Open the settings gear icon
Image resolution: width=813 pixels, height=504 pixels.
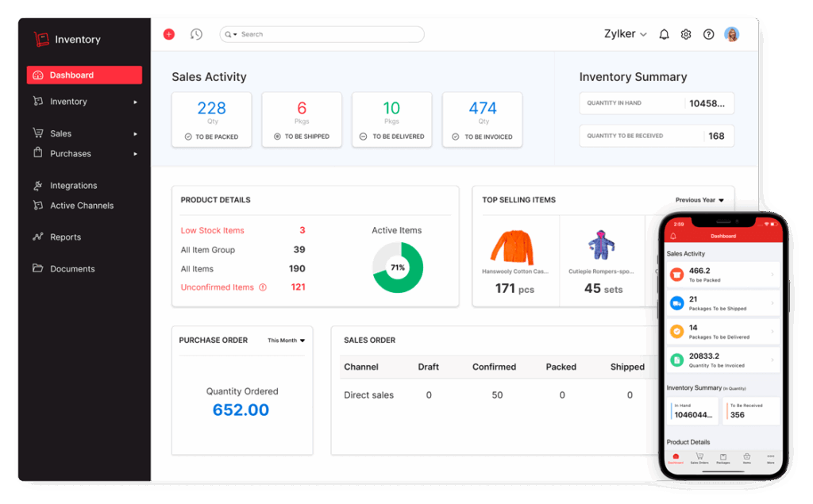click(x=686, y=34)
